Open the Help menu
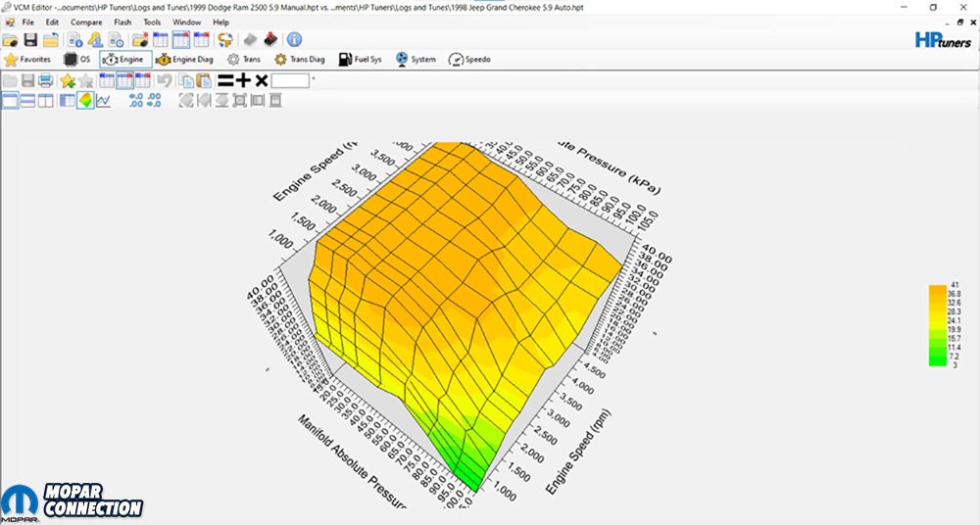 point(220,22)
